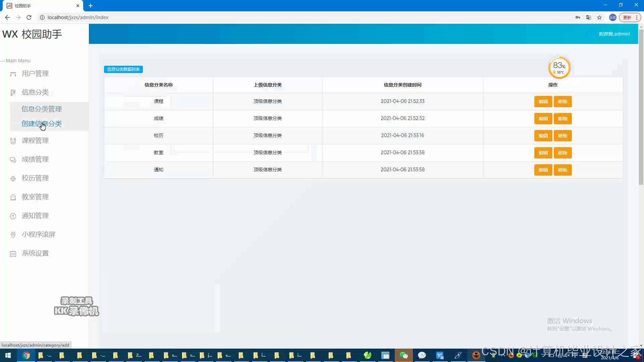Reload the page with browser refresh icon
Screen dimensions: 644x362
29,17
